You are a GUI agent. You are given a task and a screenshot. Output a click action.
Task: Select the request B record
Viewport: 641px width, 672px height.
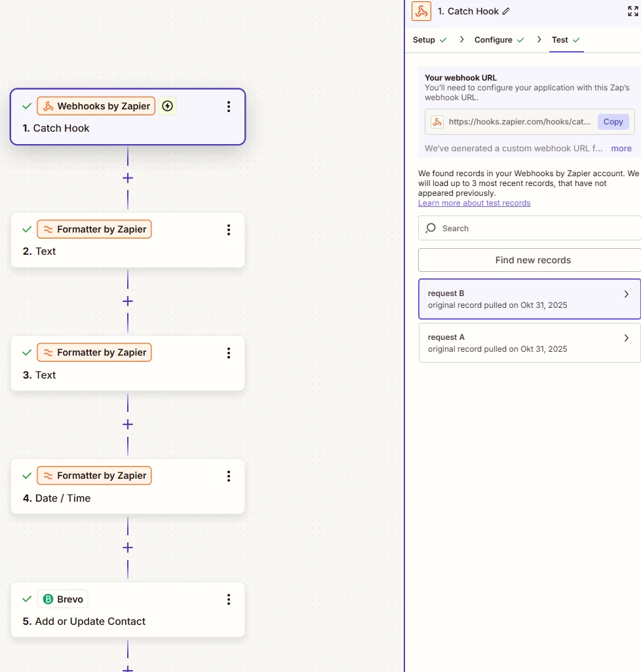[x=530, y=299]
